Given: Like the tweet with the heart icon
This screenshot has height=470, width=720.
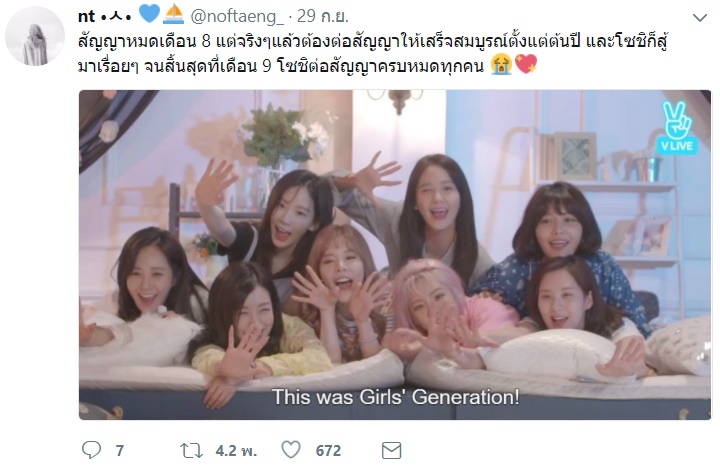Looking at the screenshot, I should tap(291, 449).
